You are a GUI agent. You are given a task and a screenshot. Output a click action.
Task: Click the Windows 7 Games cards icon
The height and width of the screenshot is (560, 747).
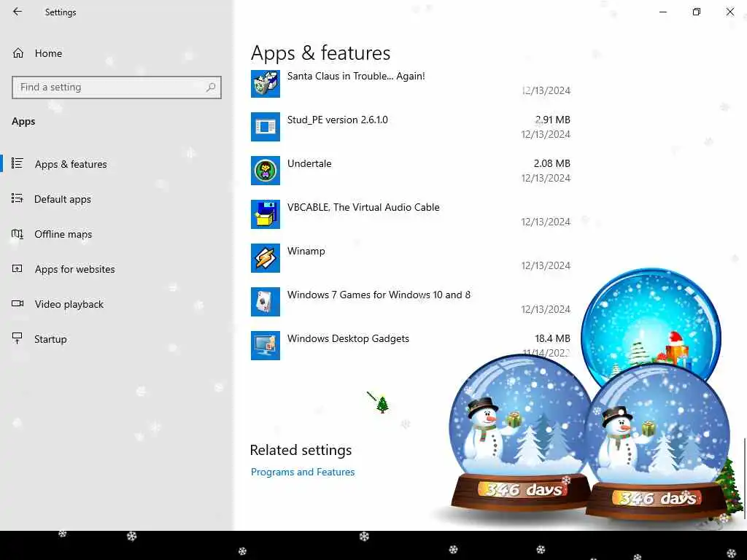(266, 302)
